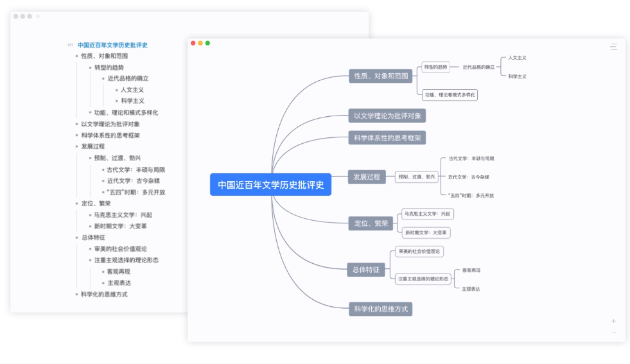The image size is (630, 364).
Task: Select the 发展过程 mind map node
Action: coord(367,177)
